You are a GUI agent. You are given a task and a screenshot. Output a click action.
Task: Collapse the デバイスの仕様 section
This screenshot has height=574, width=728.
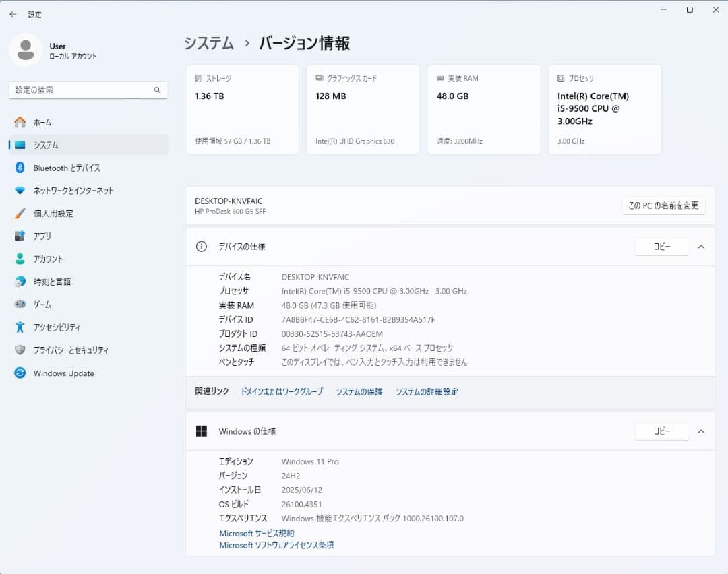coord(701,247)
